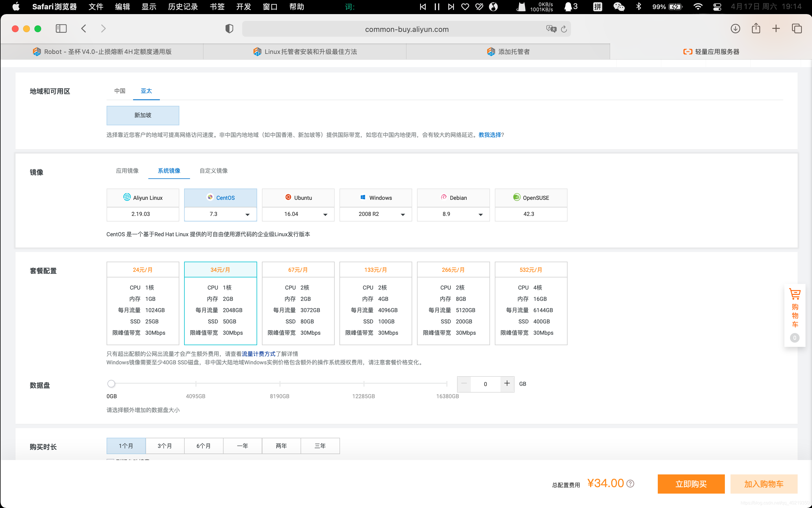
Task: Open the Apple menu icon
Action: click(16, 7)
